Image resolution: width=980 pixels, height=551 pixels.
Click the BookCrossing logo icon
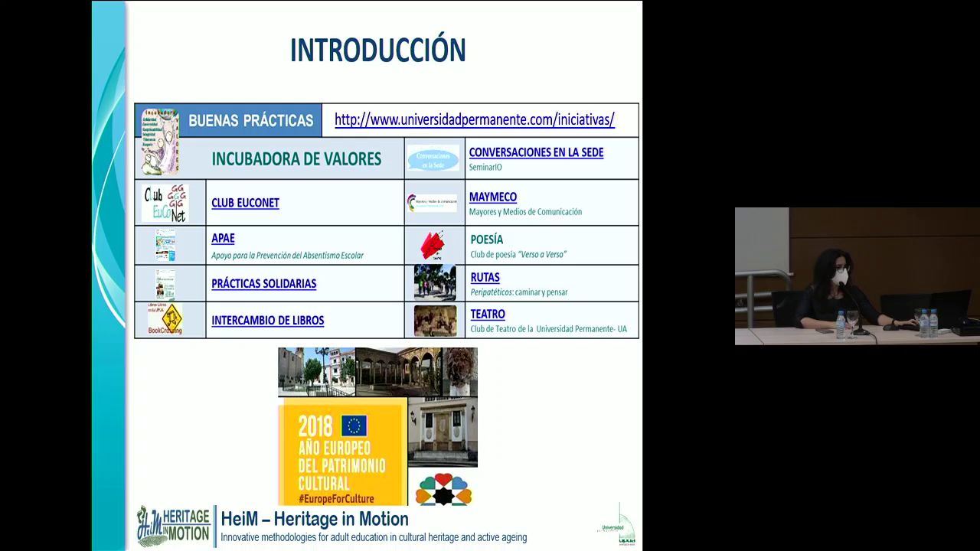tap(165, 319)
